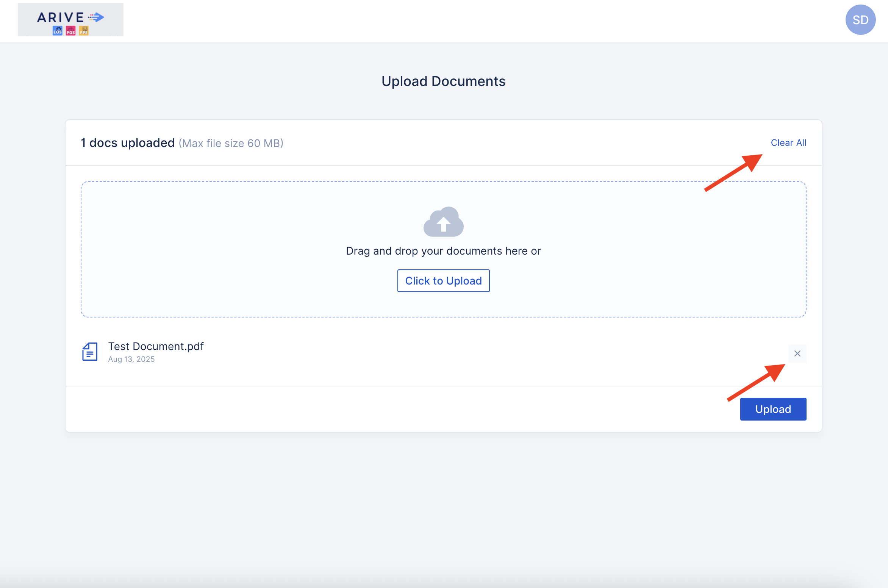
Task: Select the Test Document.pdf file name
Action: click(156, 346)
